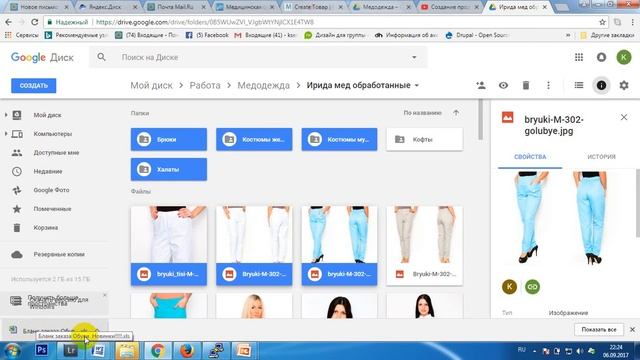Switch to ИСТОРИЯ tab
This screenshot has height=360, width=640.
click(601, 157)
